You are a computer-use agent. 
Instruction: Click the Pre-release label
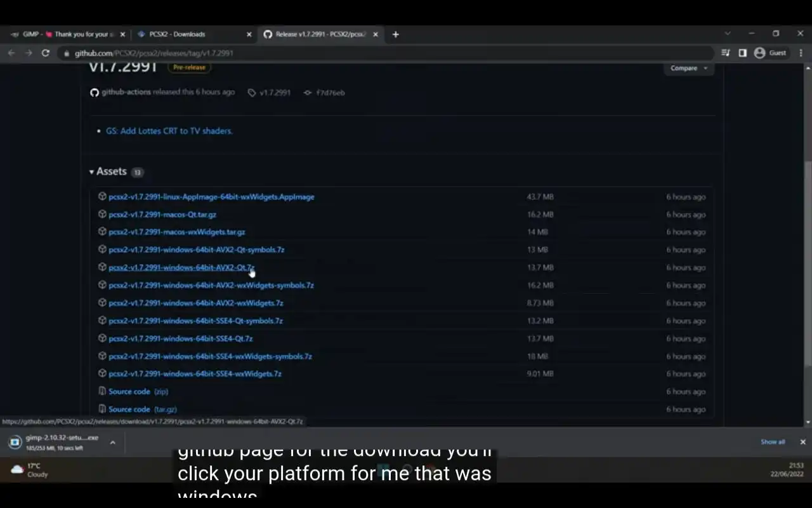pos(189,67)
